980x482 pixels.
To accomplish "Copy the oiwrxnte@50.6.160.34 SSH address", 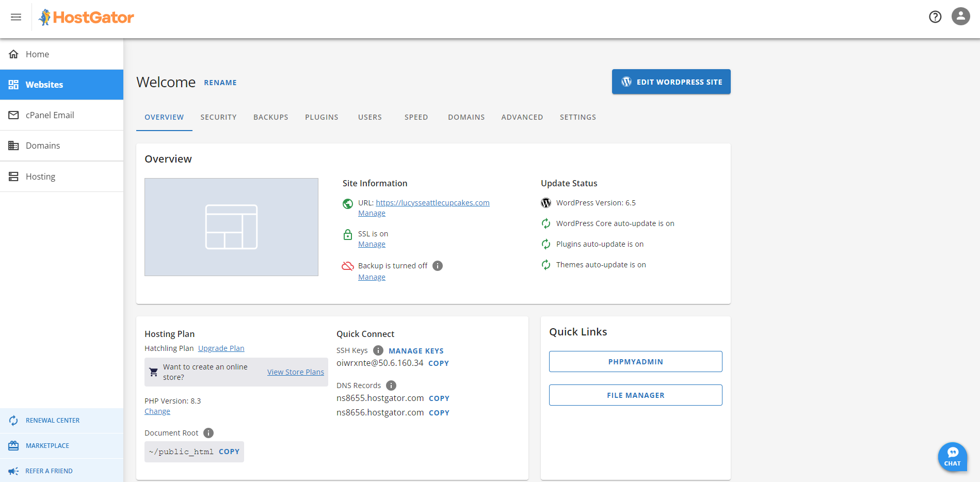I will (x=439, y=363).
